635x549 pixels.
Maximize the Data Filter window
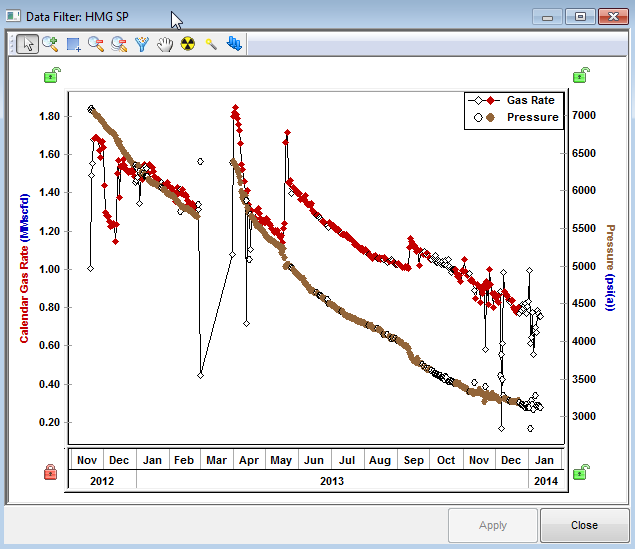coord(580,17)
